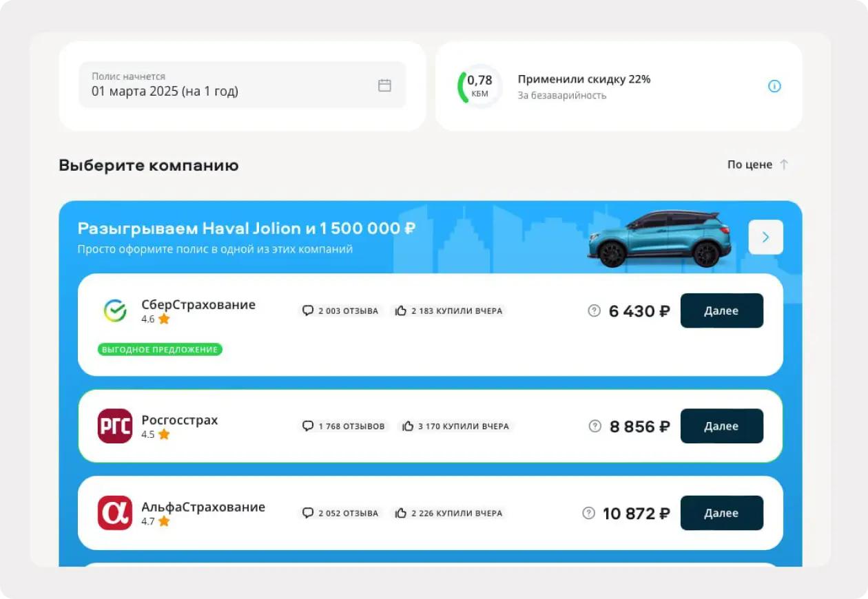Click question mark icon next to 10 872 ₽

pyautogui.click(x=588, y=513)
